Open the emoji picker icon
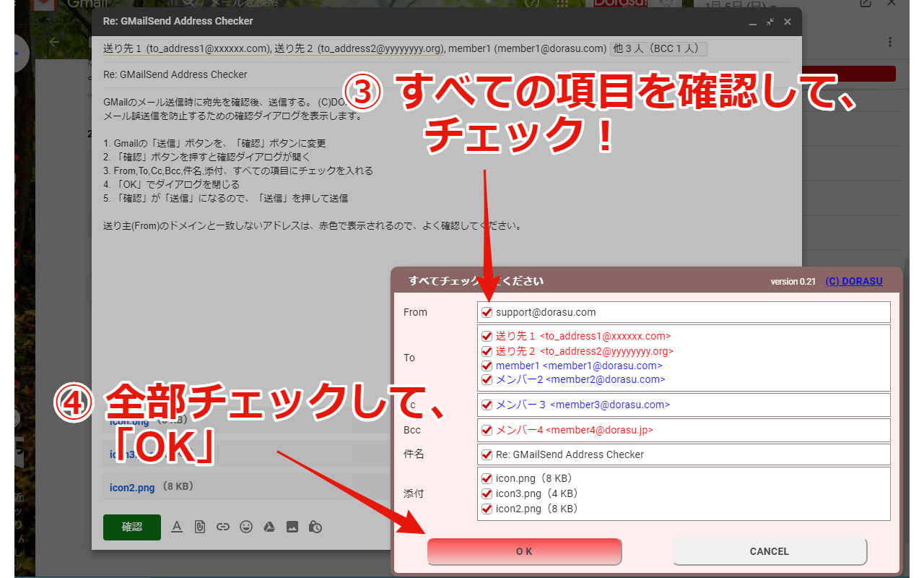Viewport: 924px width, 578px height. [246, 527]
